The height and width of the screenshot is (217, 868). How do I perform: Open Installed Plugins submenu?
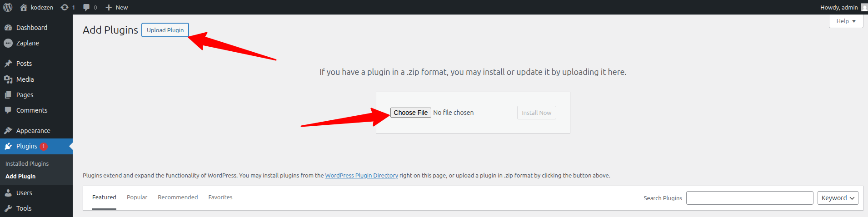pos(27,163)
